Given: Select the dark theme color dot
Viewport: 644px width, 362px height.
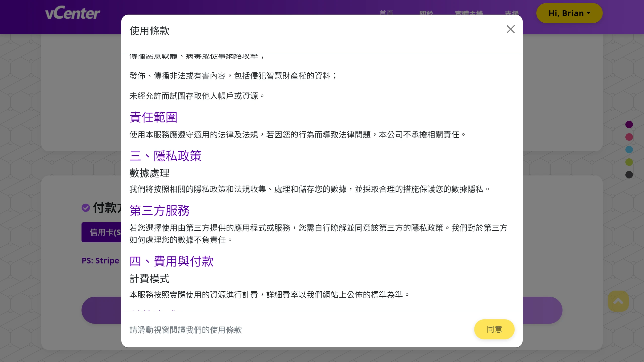Looking at the screenshot, I should pos(629,174).
